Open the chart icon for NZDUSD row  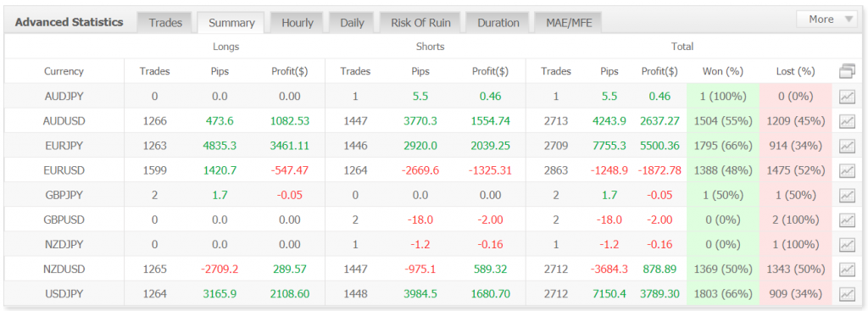coord(847,269)
